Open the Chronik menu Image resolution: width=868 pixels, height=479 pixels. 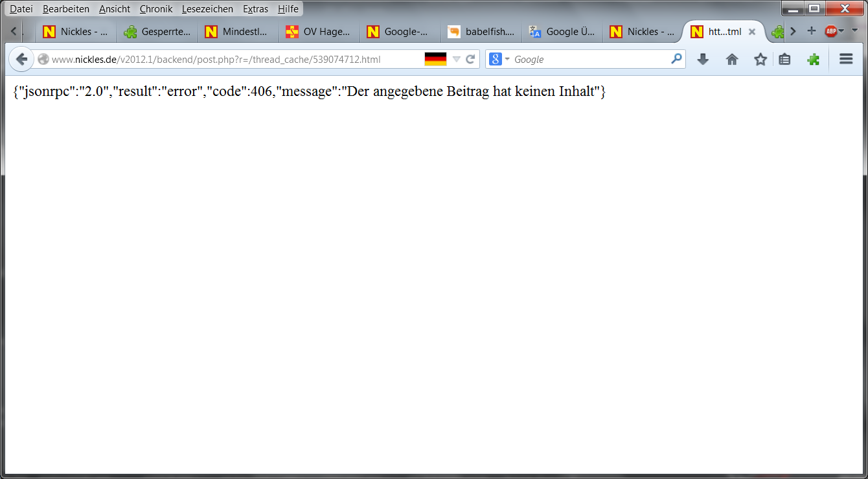click(x=156, y=9)
